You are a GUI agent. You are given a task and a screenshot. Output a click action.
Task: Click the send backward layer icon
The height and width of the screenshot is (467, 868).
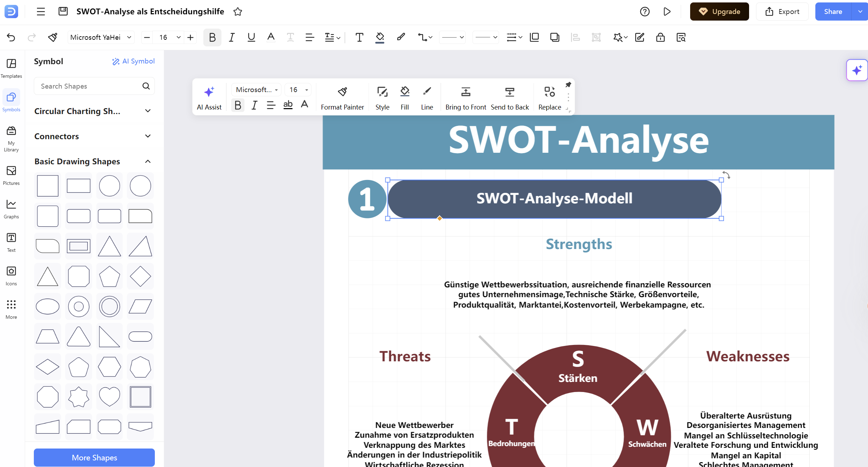pos(554,37)
